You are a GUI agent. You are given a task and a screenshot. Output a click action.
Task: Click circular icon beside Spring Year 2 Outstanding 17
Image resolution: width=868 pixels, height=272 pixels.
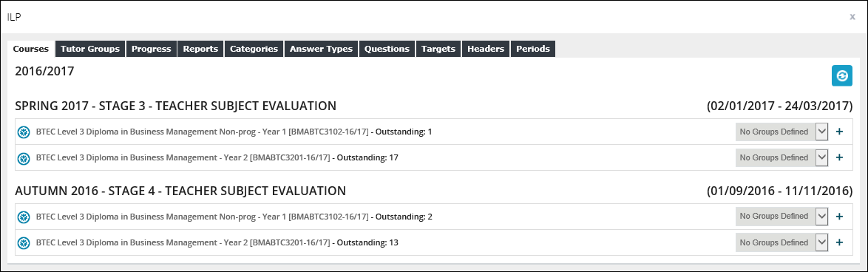point(23,158)
